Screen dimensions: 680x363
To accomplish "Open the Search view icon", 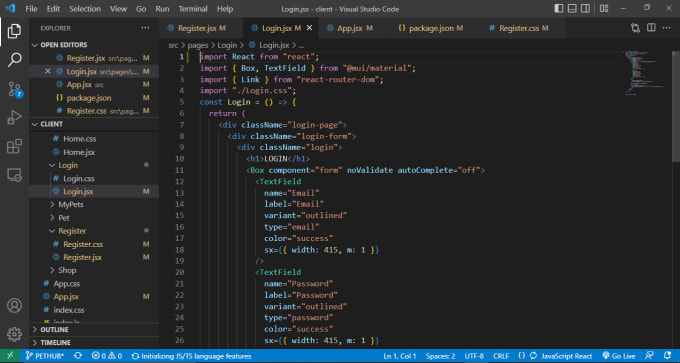I will pos(14,60).
